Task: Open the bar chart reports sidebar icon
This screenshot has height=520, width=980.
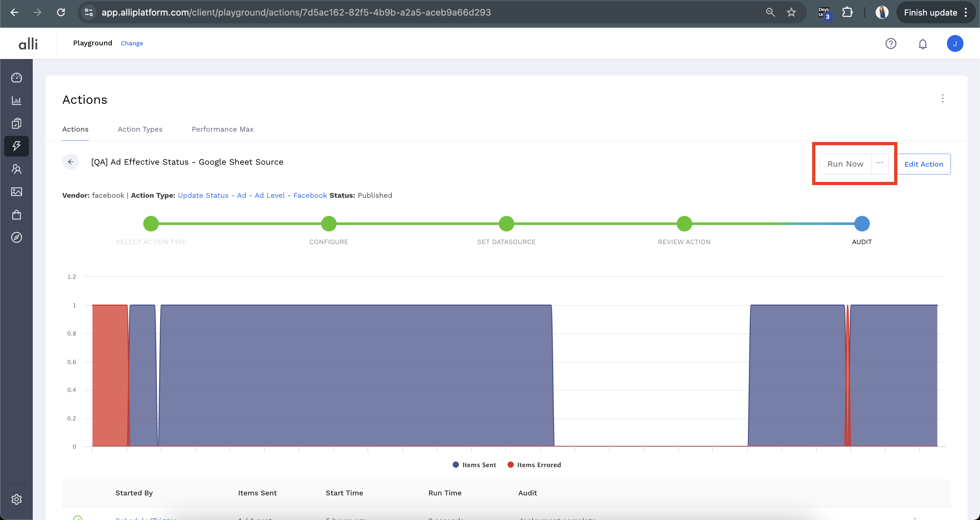Action: pyautogui.click(x=16, y=100)
